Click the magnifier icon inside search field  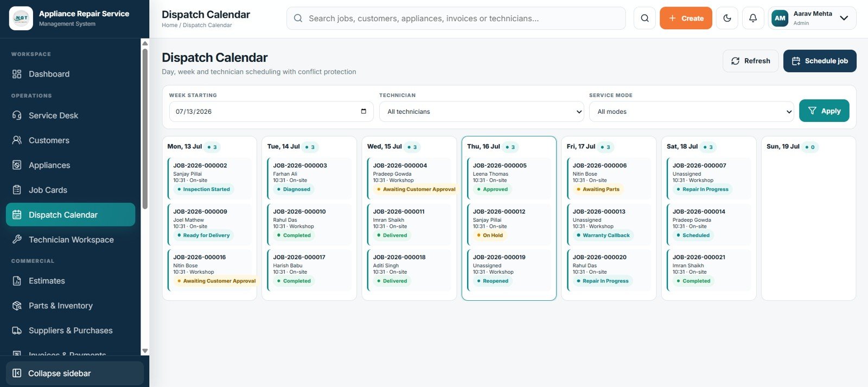tap(298, 18)
